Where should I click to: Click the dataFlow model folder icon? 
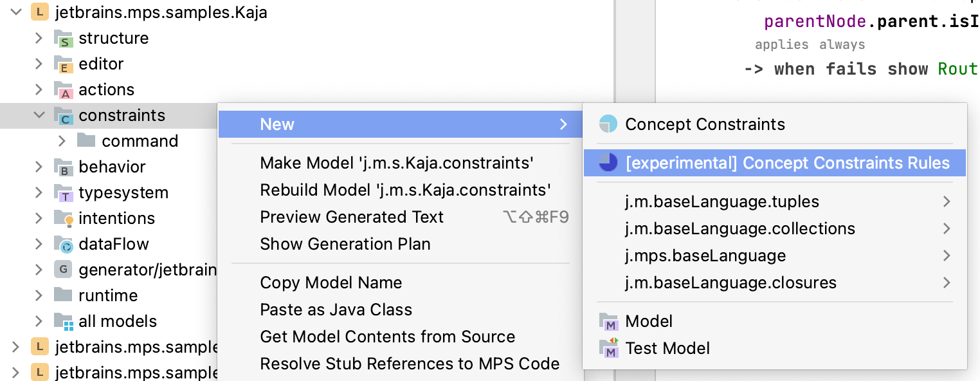pyautogui.click(x=64, y=245)
